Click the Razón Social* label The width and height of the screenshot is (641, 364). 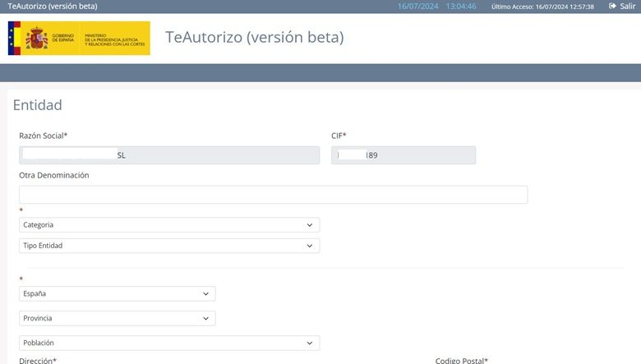point(44,136)
